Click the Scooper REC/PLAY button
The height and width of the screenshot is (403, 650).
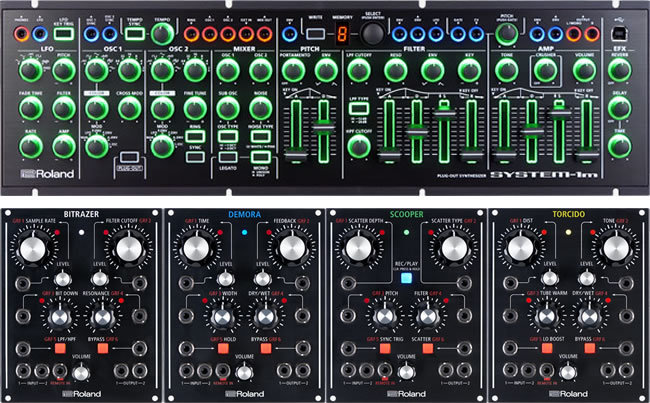406,277
